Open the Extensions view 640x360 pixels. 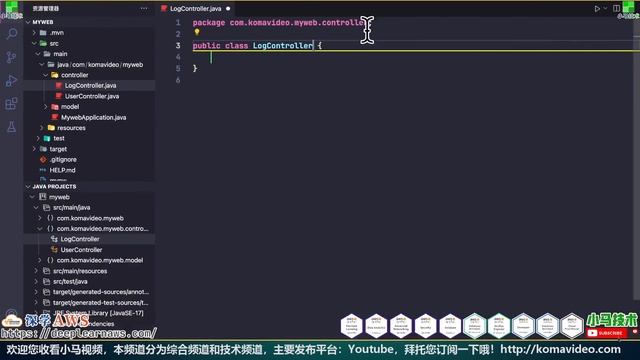click(x=11, y=104)
